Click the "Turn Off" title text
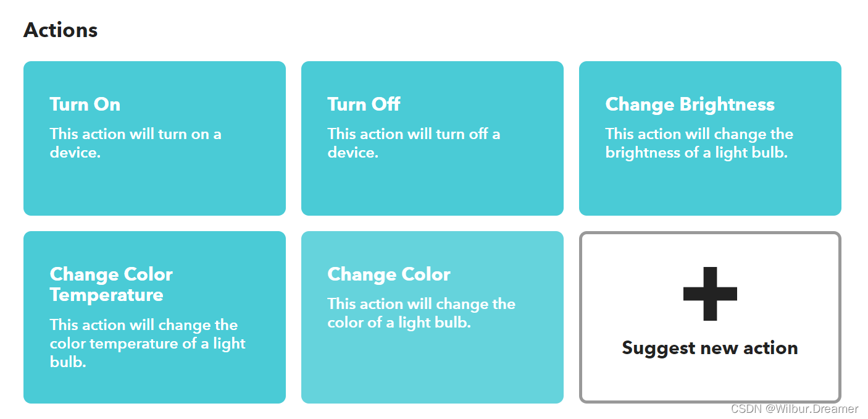 point(364,104)
